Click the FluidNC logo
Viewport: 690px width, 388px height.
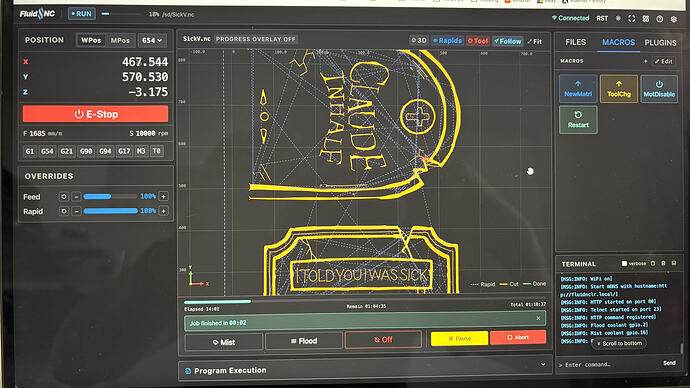37,14
